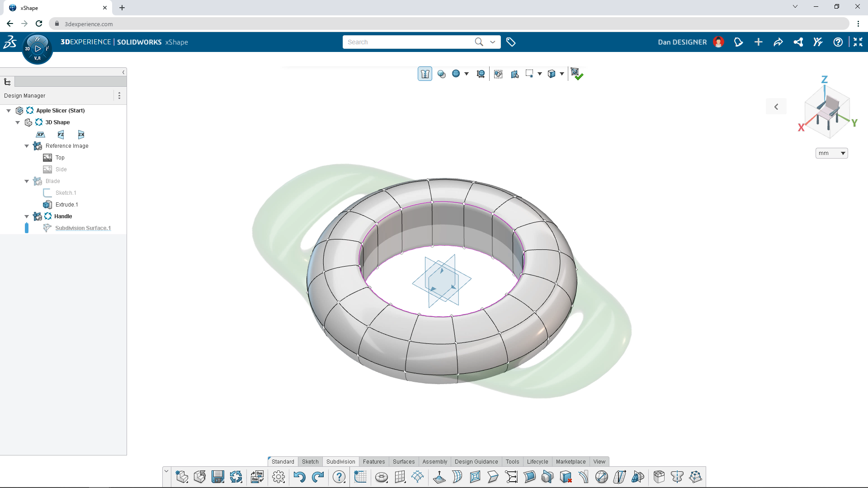868x488 pixels.
Task: Open the torus primitive tool
Action: [382, 477]
